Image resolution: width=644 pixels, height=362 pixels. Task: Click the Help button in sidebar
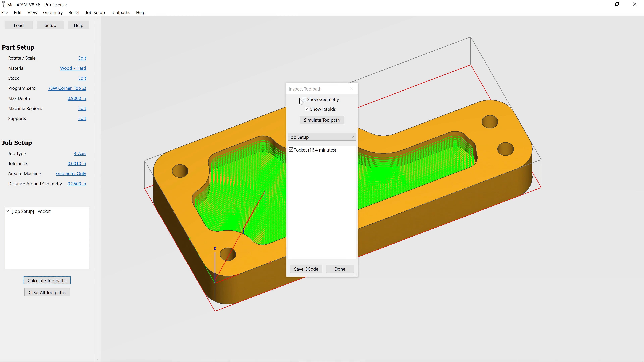click(x=78, y=25)
